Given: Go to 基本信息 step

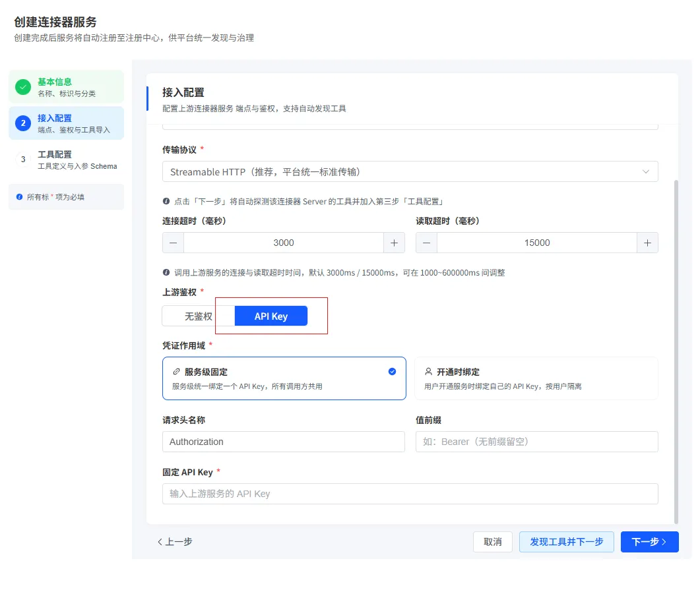Looking at the screenshot, I should click(x=67, y=87).
